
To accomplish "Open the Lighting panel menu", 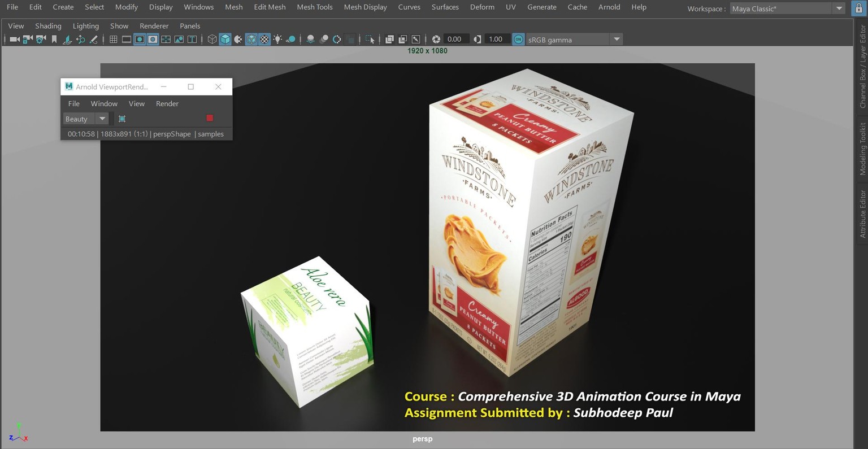I will click(x=86, y=26).
